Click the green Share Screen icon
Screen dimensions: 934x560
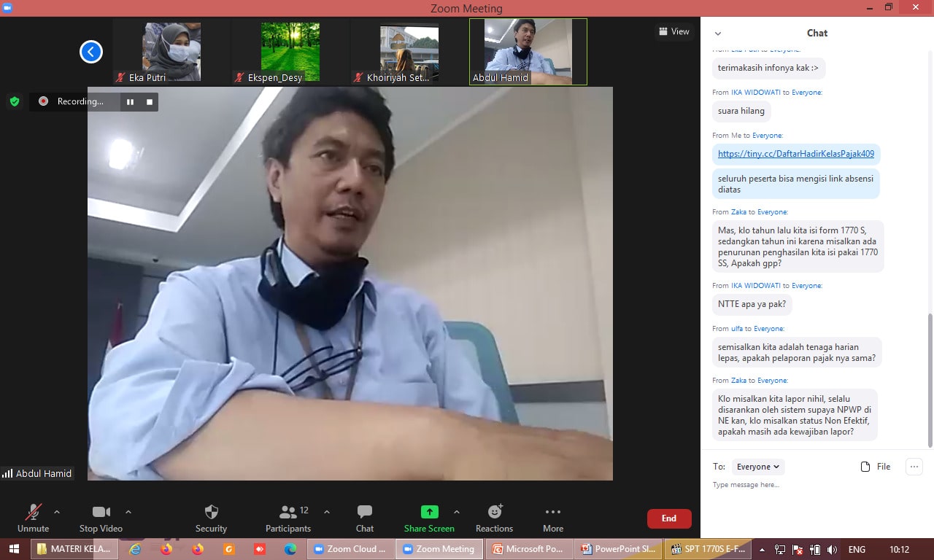[429, 512]
